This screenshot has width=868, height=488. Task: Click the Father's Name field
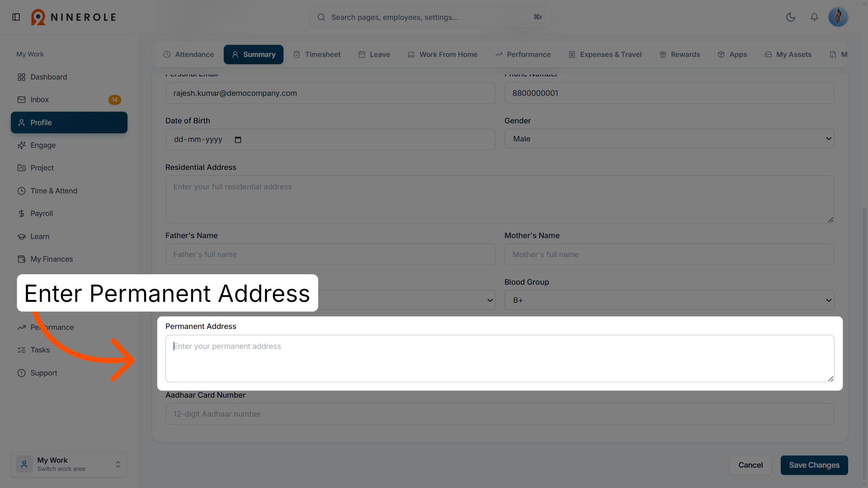click(x=330, y=254)
